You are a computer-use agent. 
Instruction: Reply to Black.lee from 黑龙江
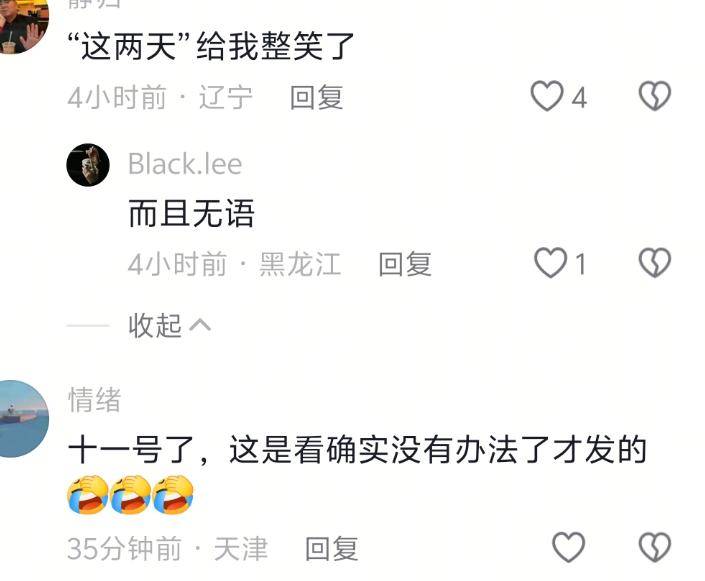(405, 264)
